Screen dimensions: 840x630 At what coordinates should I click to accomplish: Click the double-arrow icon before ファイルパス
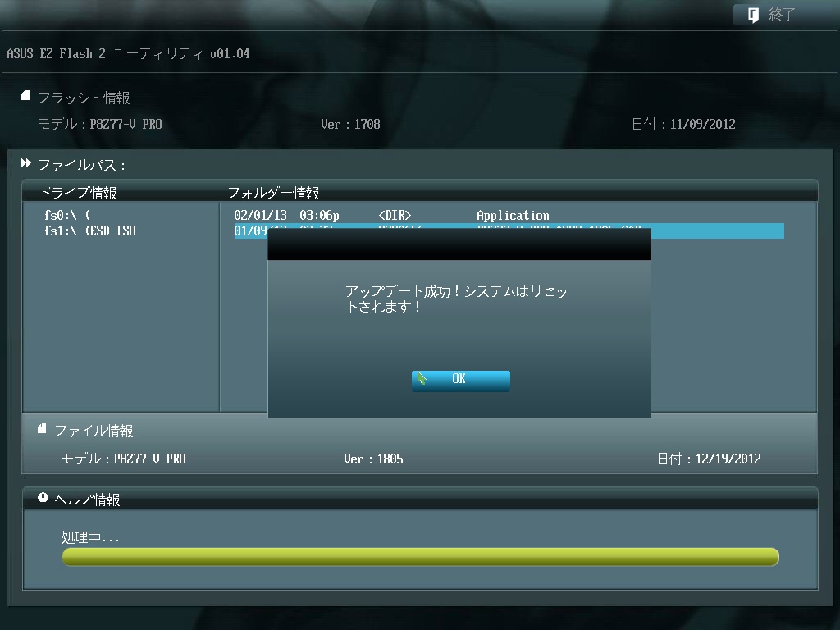pyautogui.click(x=25, y=162)
